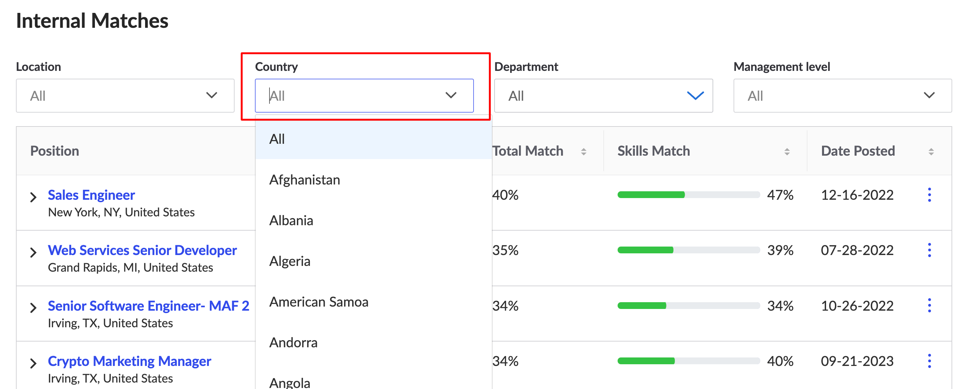Sort by Skills Match column

point(787,152)
